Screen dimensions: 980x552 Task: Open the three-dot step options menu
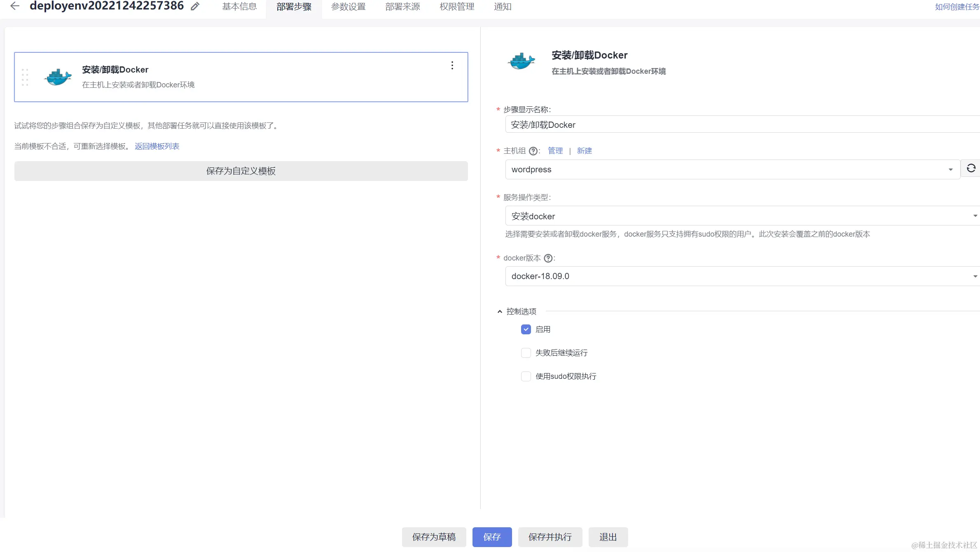point(452,66)
